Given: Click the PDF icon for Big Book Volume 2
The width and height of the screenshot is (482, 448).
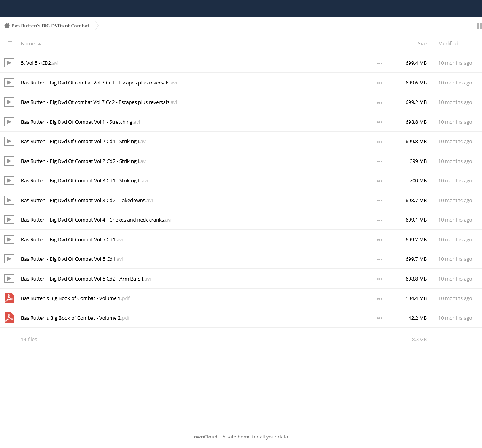Looking at the screenshot, I should [x=9, y=318].
